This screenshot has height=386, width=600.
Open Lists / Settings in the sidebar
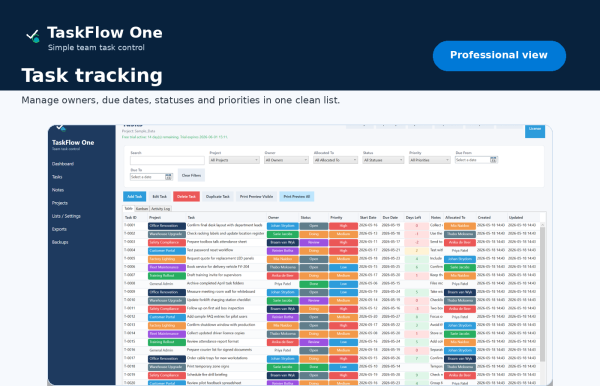[66, 216]
